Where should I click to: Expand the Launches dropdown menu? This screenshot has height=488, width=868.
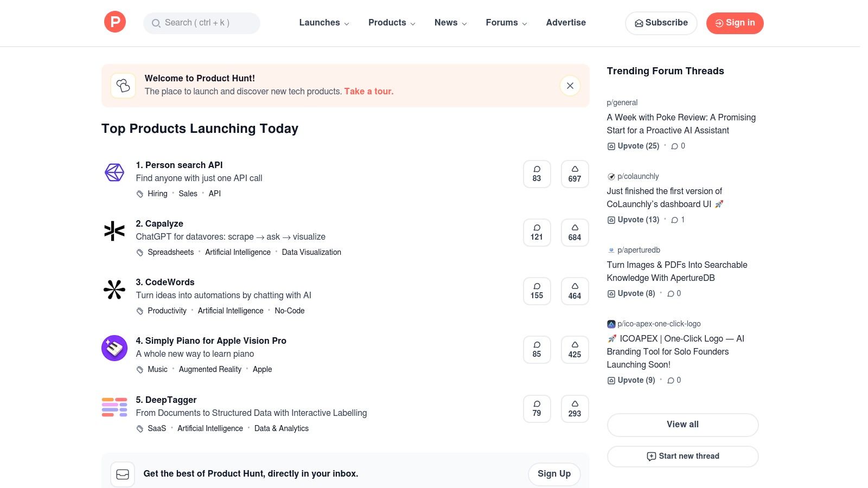[324, 23]
